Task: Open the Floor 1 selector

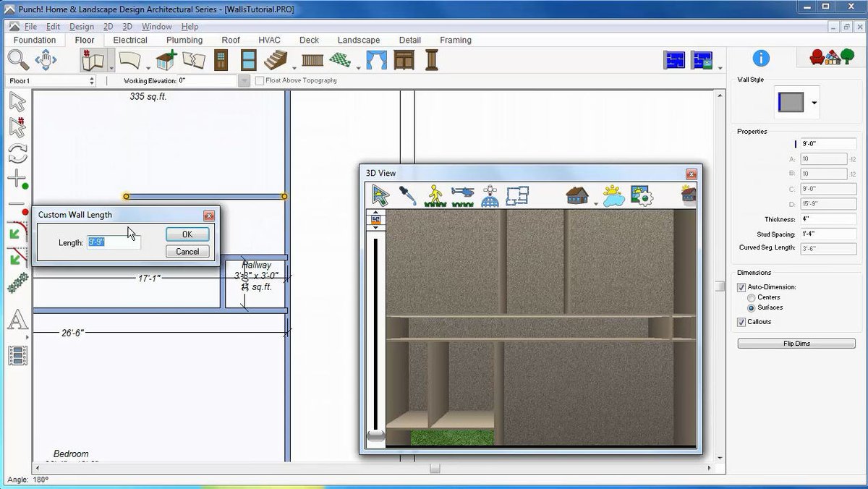Action: click(x=51, y=81)
